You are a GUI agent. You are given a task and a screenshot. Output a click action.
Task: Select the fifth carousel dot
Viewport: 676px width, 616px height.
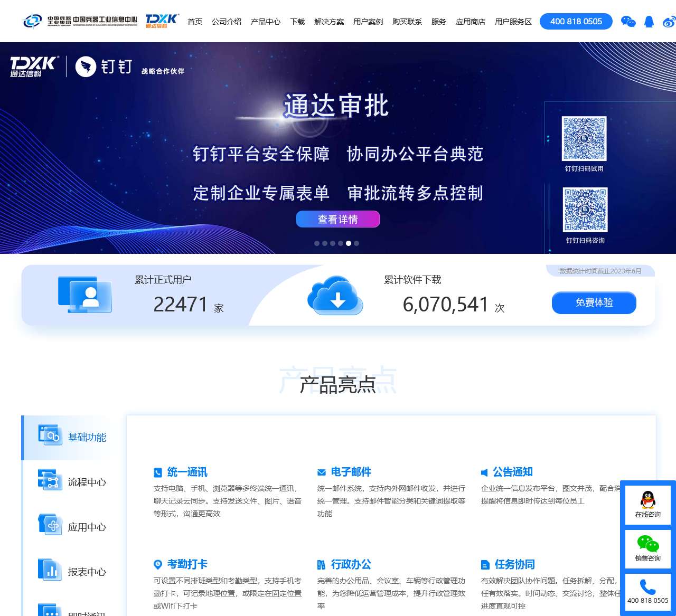coord(349,243)
